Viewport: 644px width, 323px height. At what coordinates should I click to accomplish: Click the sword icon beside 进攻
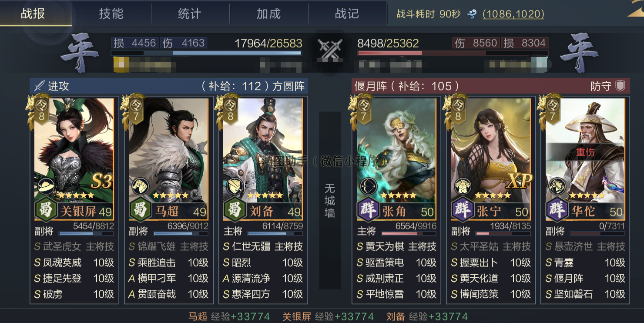[x=40, y=86]
